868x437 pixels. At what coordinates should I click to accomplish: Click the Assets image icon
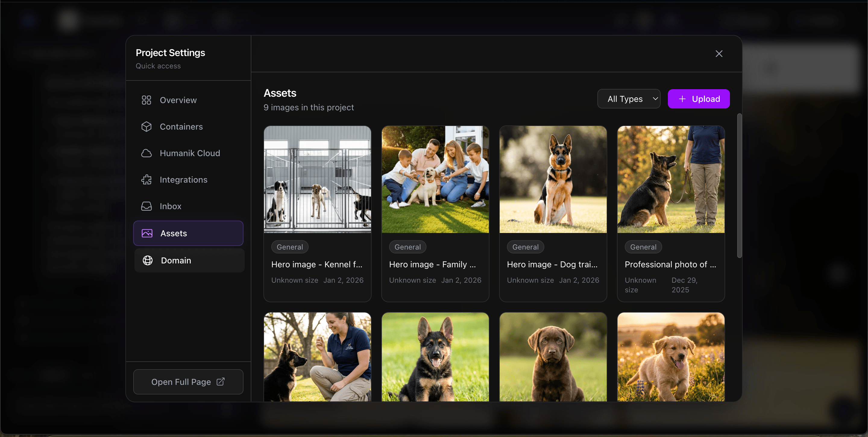click(147, 233)
